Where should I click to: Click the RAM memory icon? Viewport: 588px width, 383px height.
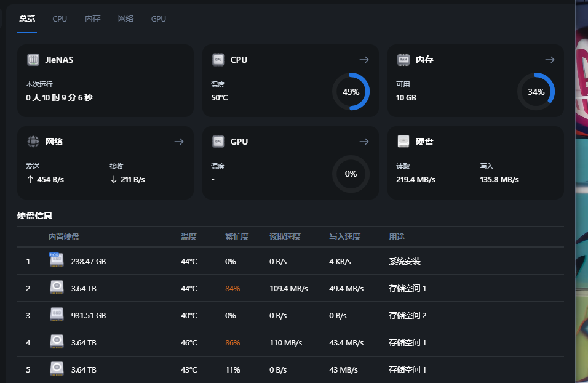403,60
